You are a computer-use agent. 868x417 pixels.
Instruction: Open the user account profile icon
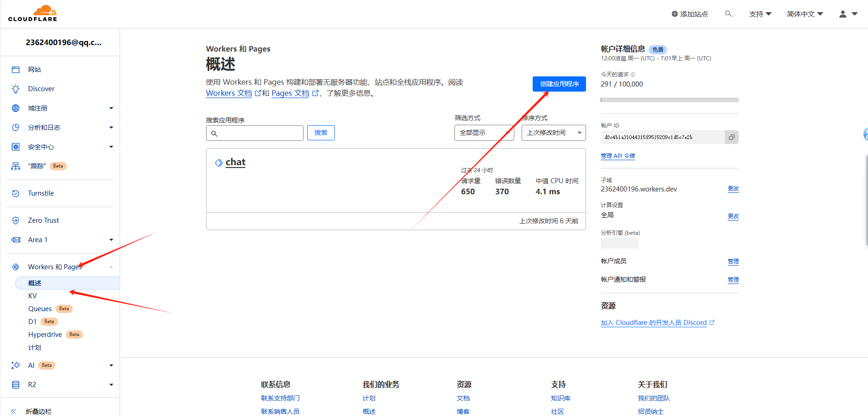click(843, 14)
